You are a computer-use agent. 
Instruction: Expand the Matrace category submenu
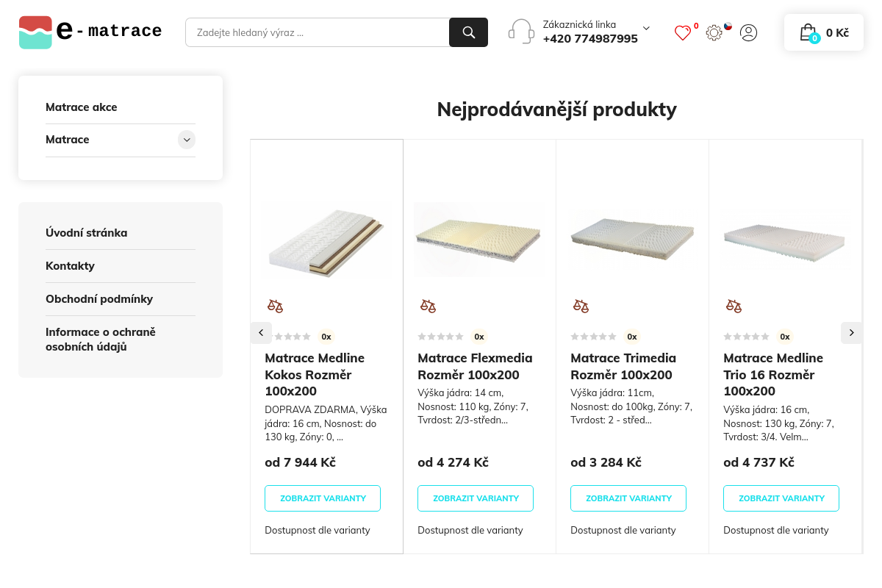(187, 140)
